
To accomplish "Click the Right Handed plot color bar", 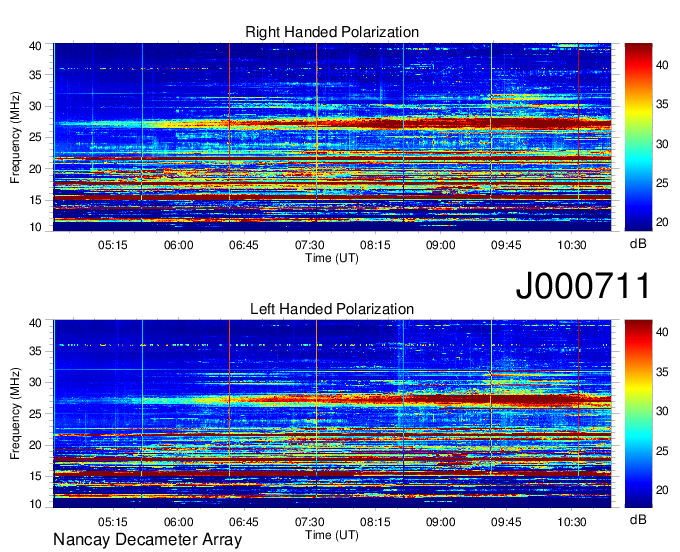I will coord(638,137).
